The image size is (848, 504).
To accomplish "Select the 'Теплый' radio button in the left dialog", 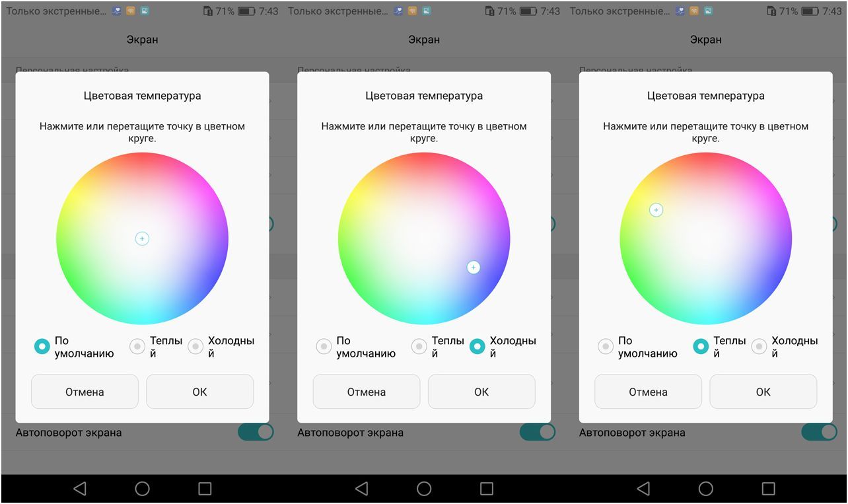I will coord(137,347).
